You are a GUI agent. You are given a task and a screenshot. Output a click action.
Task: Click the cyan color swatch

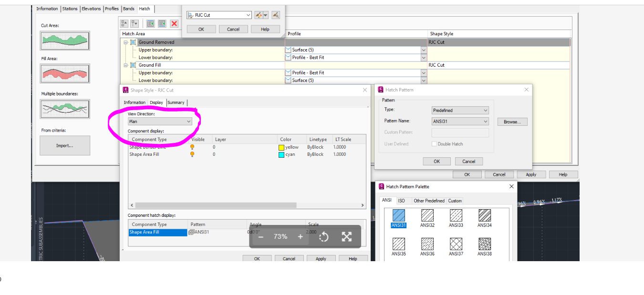pyautogui.click(x=281, y=154)
